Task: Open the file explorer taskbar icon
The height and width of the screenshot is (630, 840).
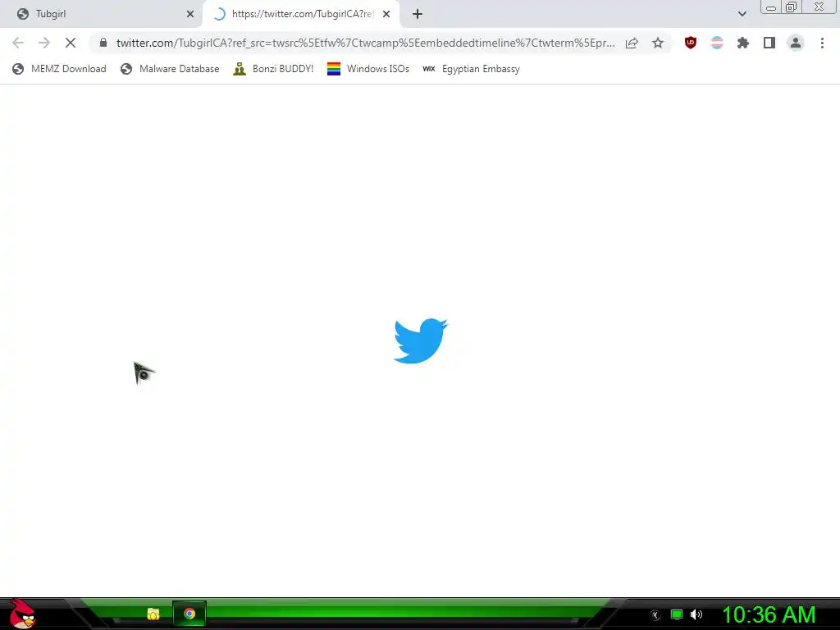Action: [x=153, y=614]
